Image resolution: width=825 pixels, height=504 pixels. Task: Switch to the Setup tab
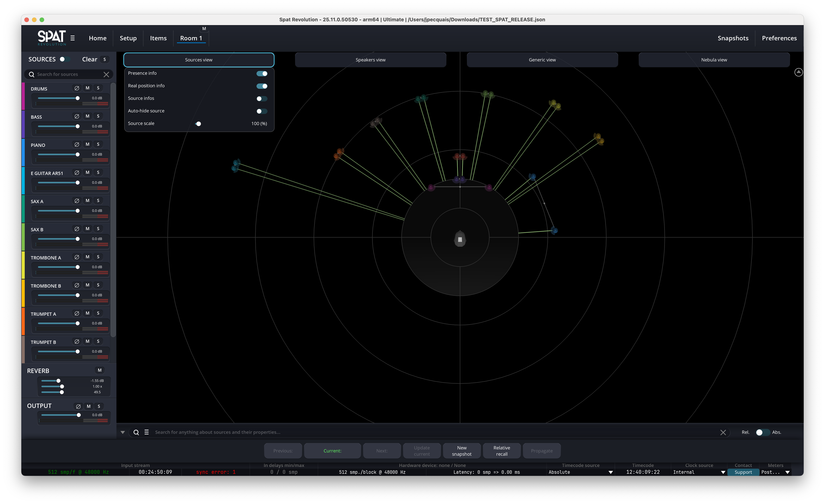128,38
